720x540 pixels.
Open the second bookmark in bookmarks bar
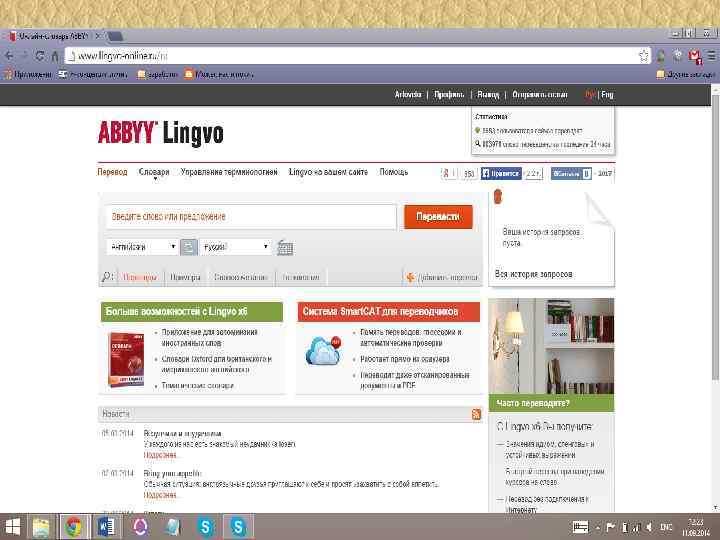(92, 74)
